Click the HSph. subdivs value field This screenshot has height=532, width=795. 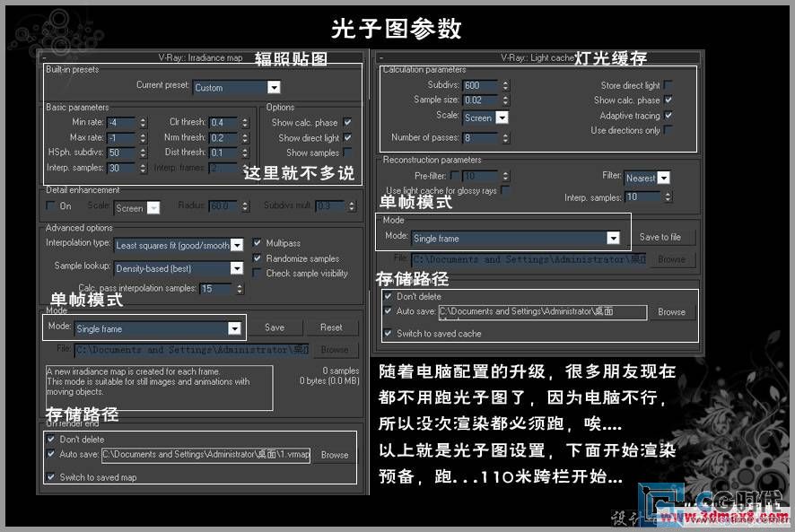coord(122,153)
